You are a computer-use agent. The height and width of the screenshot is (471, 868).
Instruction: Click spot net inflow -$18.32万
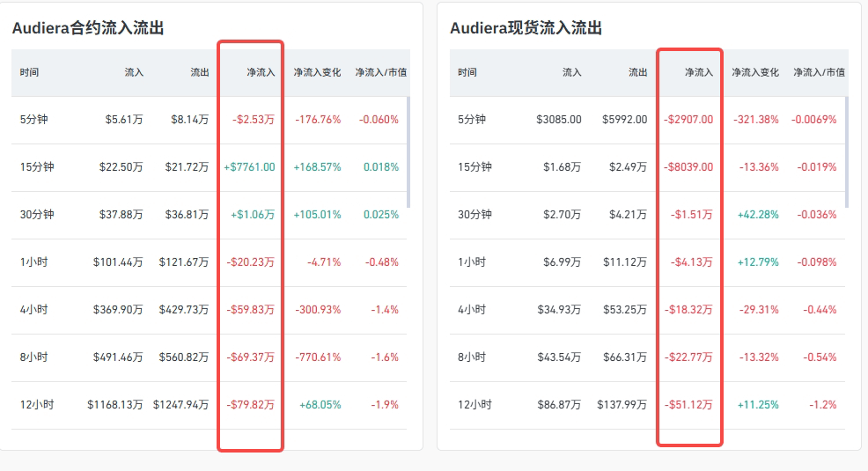click(688, 310)
